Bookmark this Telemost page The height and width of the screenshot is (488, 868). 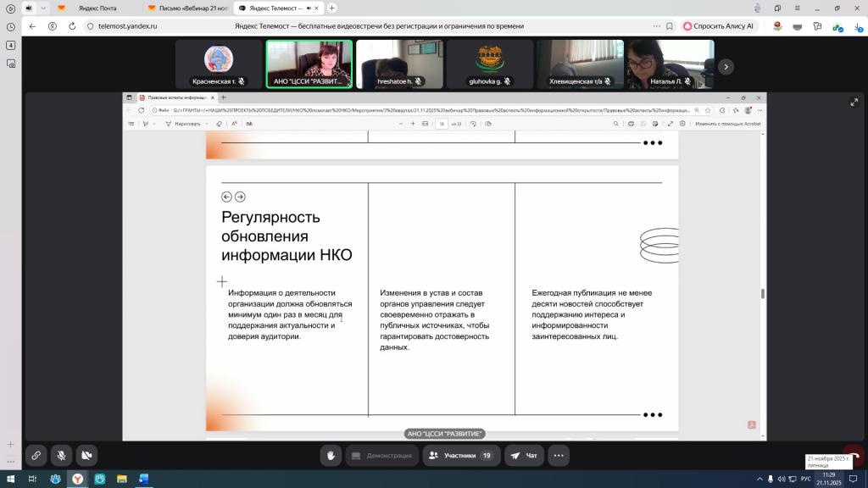tap(670, 26)
